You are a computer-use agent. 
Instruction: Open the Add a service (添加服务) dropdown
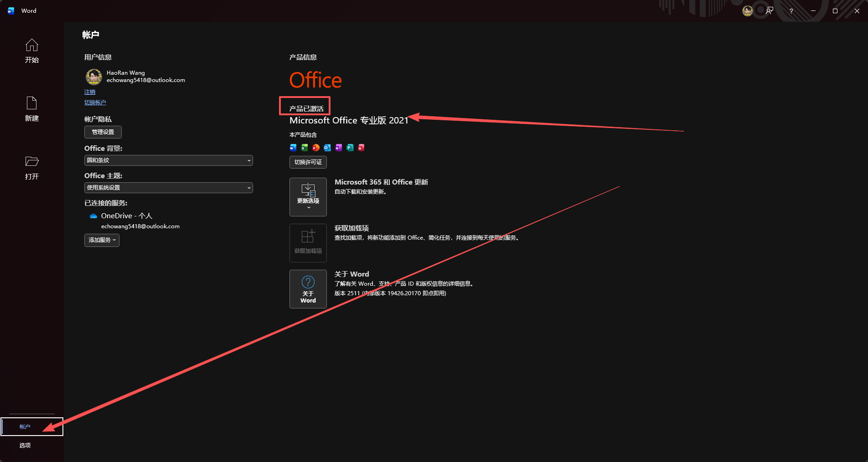[x=102, y=240]
